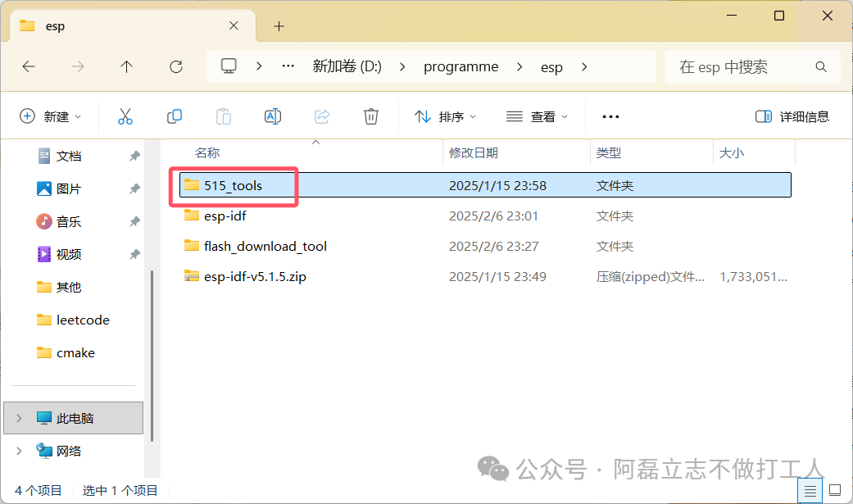
Task: Refresh the current folder view
Action: point(175,67)
